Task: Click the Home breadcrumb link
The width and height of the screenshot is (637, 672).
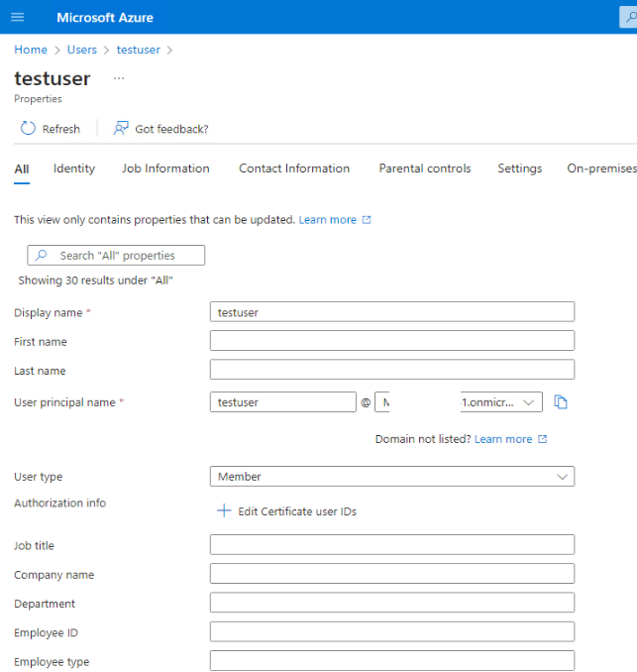Action: [31, 50]
